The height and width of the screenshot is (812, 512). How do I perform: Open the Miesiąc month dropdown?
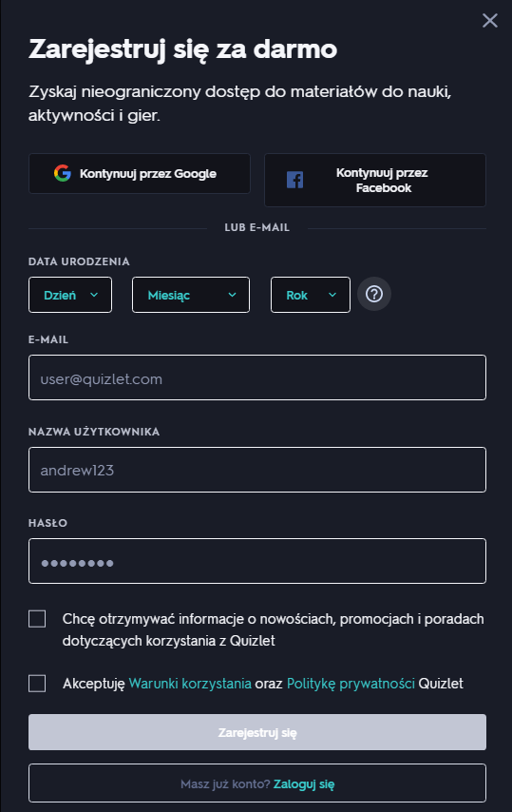(x=191, y=295)
